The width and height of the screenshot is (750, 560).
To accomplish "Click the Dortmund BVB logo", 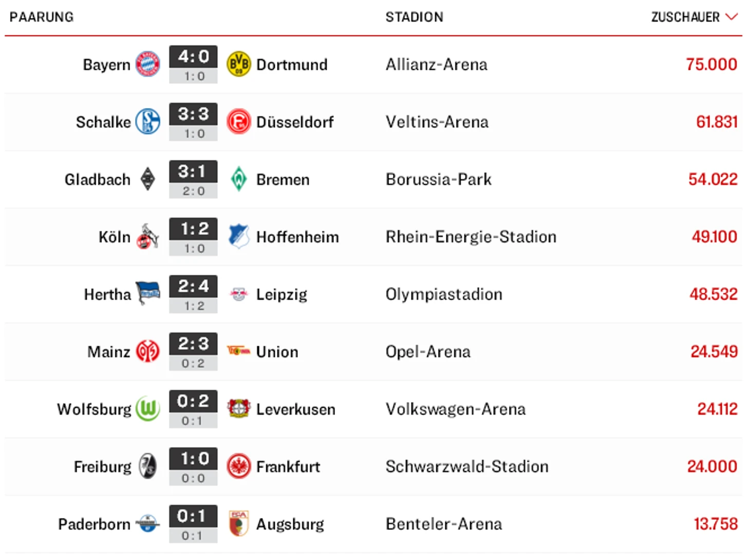I will 239,64.
